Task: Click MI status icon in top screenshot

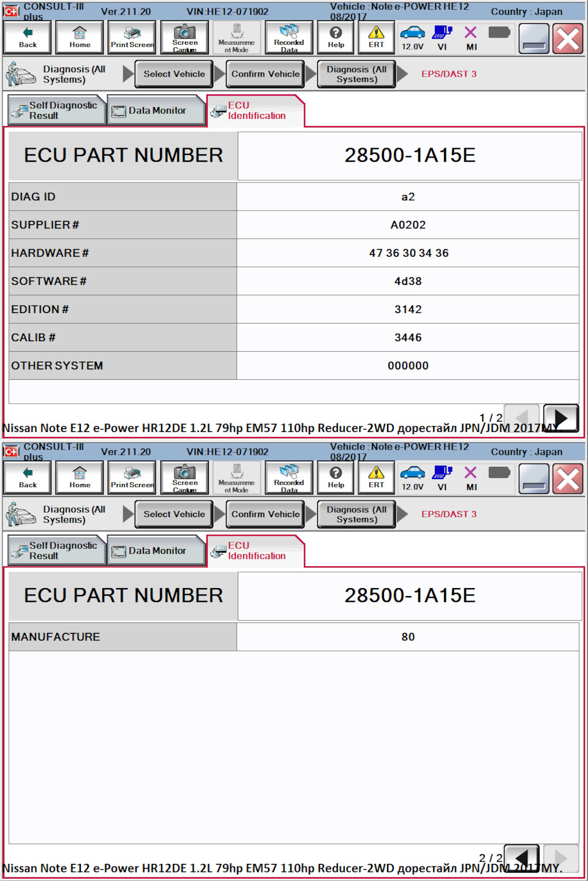Action: 471,37
